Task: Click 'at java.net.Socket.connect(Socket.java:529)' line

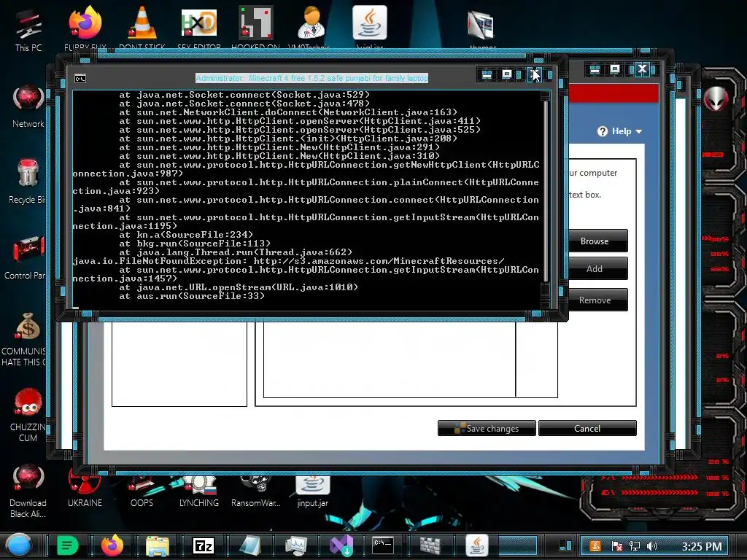Action: click(244, 95)
